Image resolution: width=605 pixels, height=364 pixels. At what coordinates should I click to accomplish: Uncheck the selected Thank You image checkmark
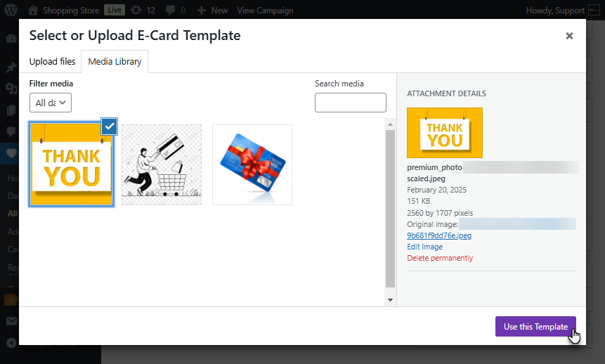(x=110, y=126)
